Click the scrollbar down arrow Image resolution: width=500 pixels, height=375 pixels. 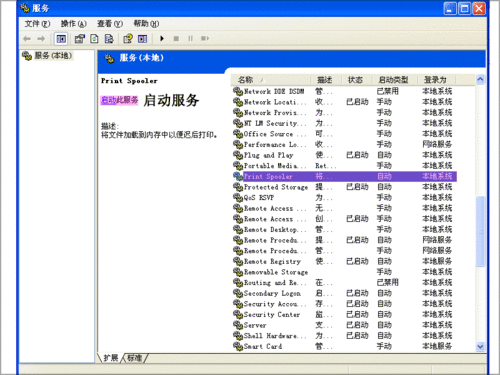[480, 347]
